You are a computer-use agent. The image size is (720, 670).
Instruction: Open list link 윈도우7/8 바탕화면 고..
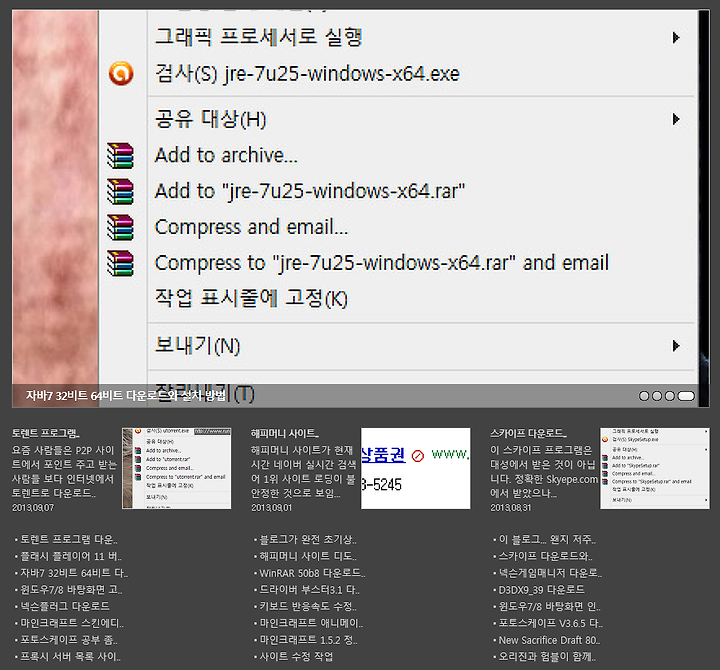click(71, 590)
